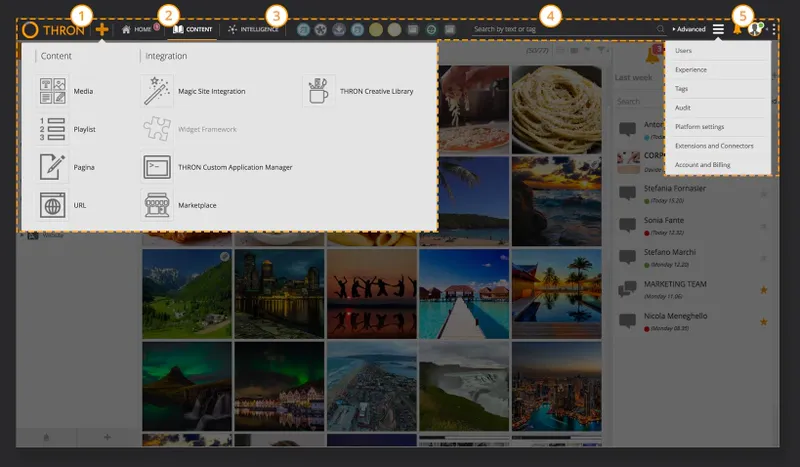Select Platform settings from the menu
The image size is (800, 467).
tap(699, 127)
